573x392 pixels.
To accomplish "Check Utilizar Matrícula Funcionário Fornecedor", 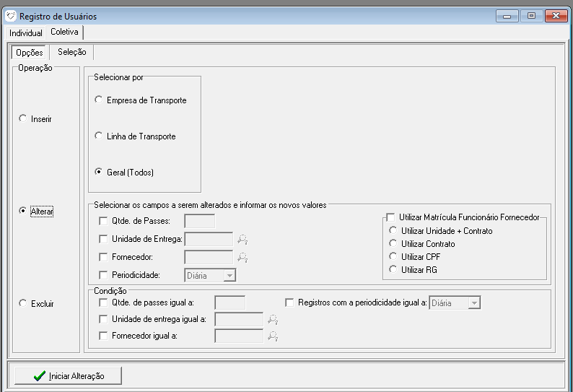I will [x=391, y=217].
